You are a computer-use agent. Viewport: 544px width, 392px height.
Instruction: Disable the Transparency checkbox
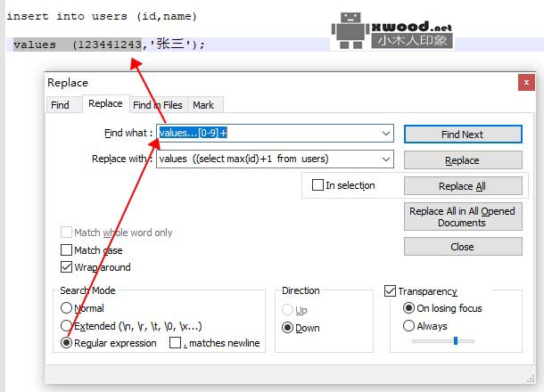[390, 291]
